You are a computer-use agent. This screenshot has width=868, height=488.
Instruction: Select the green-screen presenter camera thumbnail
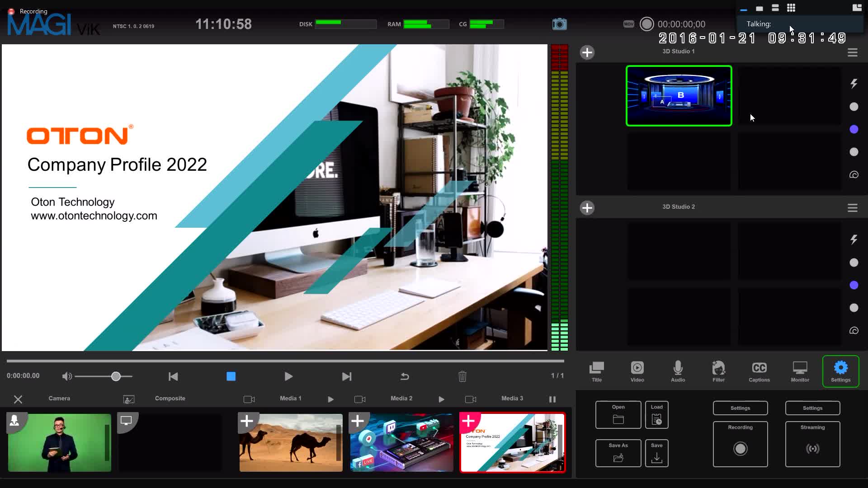pyautogui.click(x=59, y=443)
